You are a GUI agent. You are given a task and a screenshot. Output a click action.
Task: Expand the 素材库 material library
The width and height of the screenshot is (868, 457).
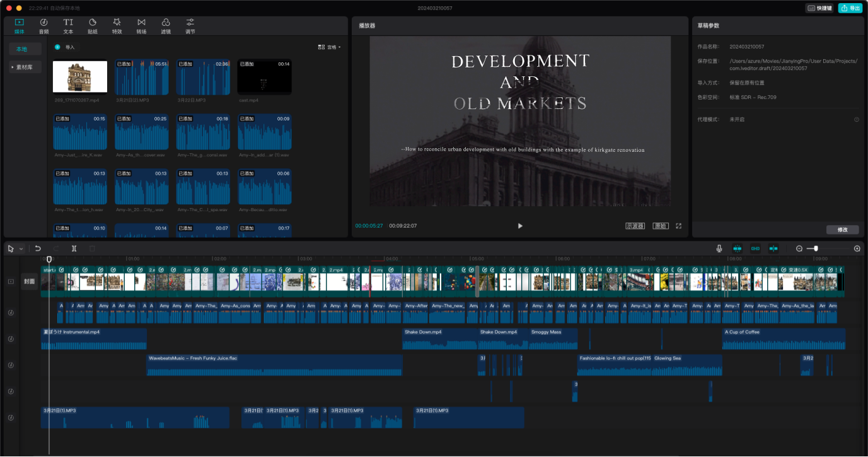click(25, 67)
